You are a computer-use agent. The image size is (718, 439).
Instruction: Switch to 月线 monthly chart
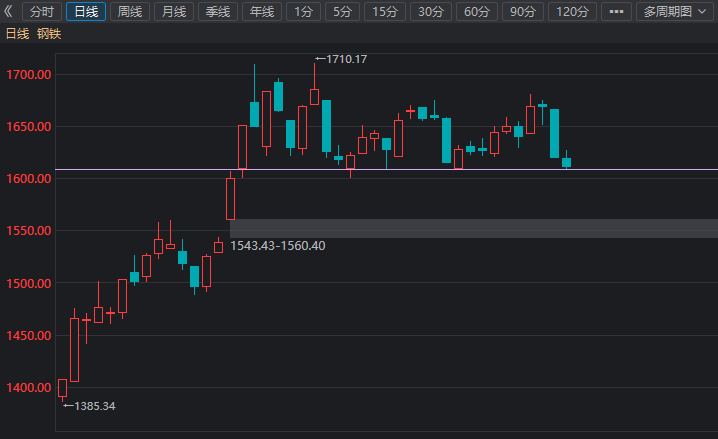pos(174,11)
